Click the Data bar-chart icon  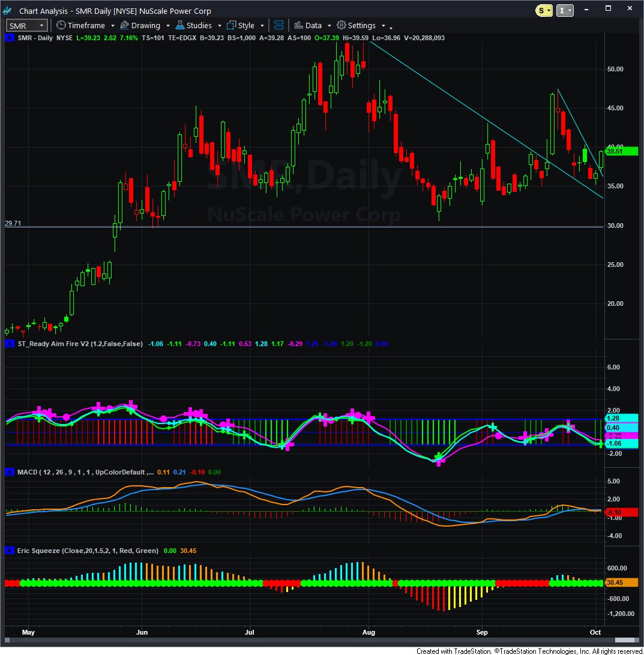pos(298,25)
